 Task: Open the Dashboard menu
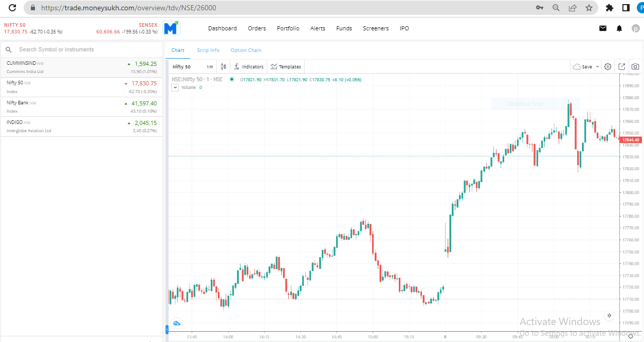(x=223, y=28)
